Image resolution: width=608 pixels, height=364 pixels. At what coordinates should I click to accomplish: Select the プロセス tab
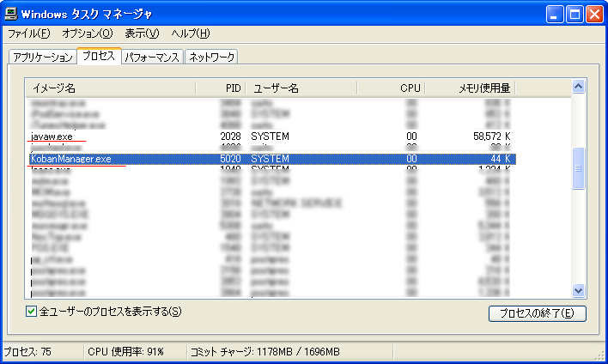[99, 56]
